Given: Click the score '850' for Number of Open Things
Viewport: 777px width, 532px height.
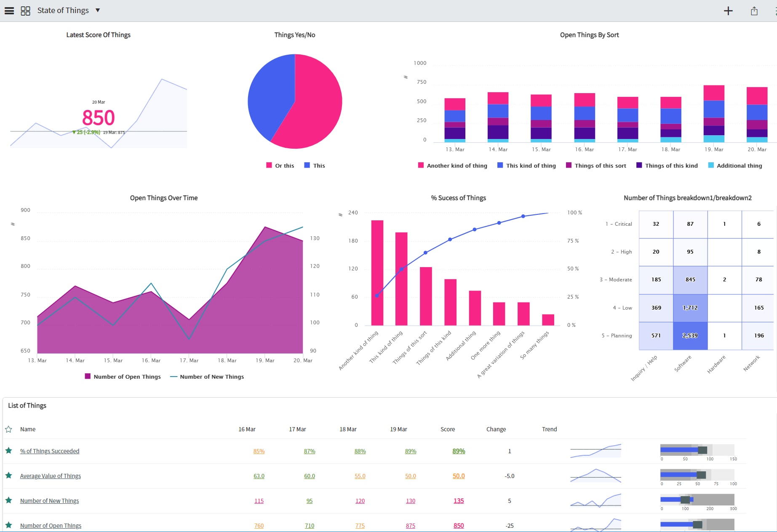Looking at the screenshot, I should pos(458,525).
